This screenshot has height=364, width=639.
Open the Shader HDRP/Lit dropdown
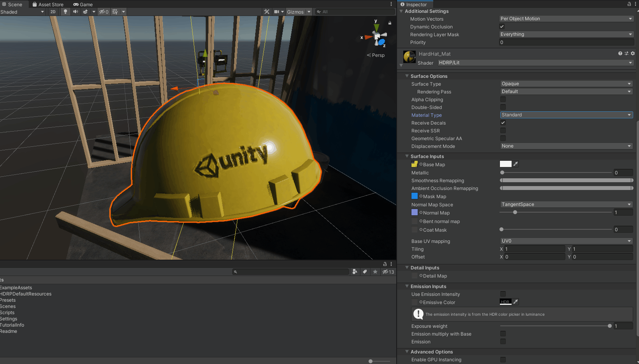coord(536,63)
